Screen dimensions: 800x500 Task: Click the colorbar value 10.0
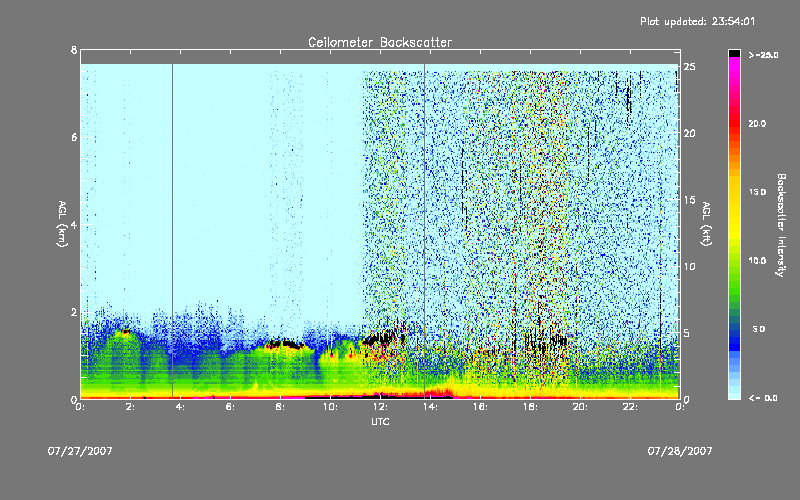pyautogui.click(x=757, y=260)
